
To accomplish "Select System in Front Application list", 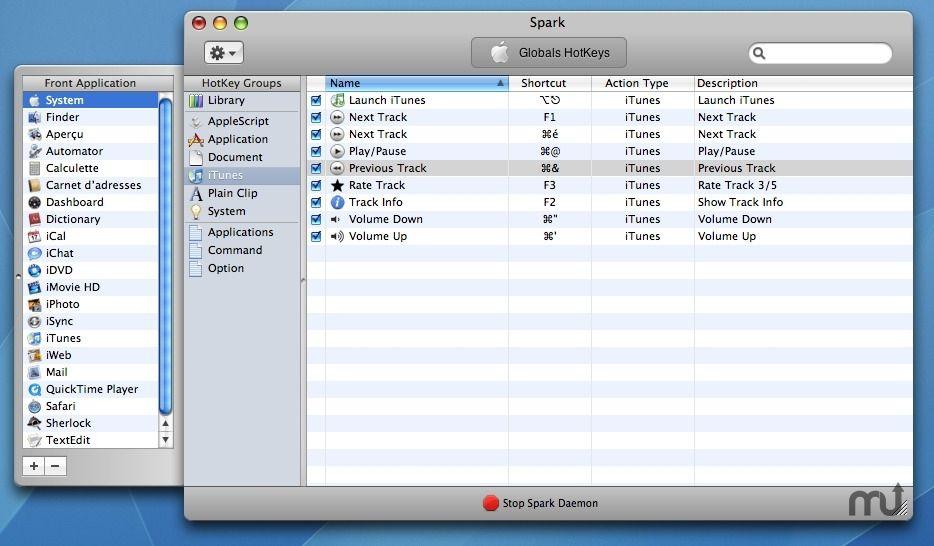I will 91,100.
